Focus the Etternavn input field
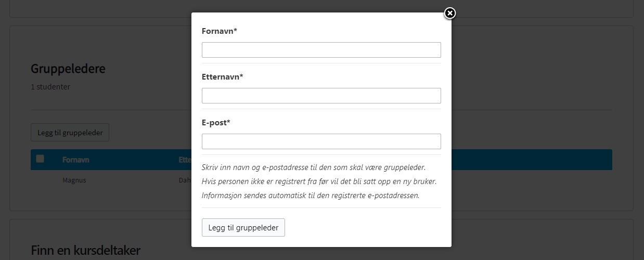 pos(321,96)
